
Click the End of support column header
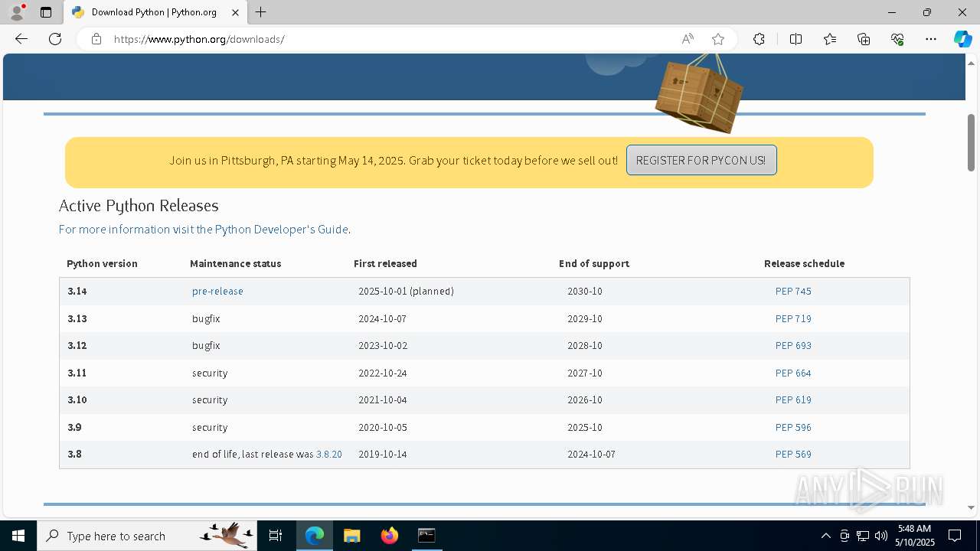tap(594, 264)
